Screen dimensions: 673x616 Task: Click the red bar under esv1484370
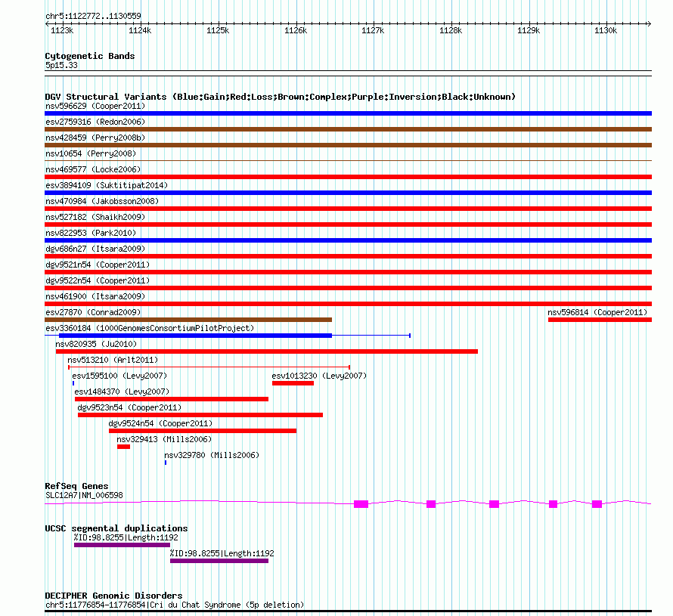pos(172,399)
